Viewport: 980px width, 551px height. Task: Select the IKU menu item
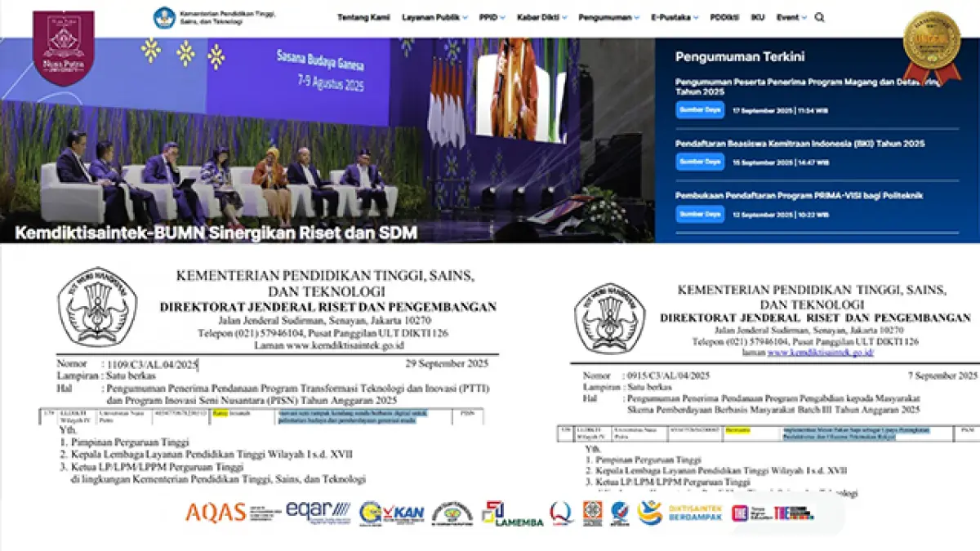(x=757, y=17)
